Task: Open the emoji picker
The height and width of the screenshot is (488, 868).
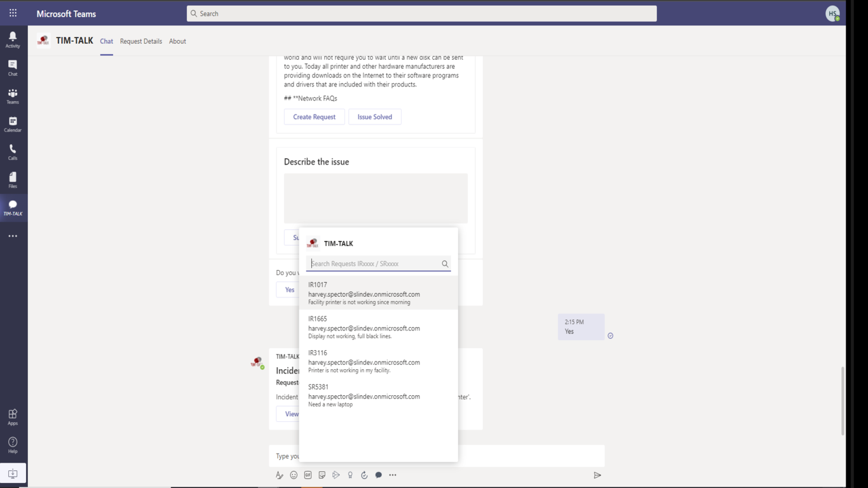Action: (294, 475)
